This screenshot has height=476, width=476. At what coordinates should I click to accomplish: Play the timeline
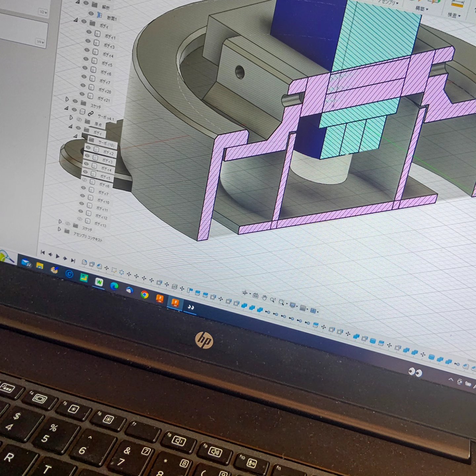click(x=58, y=257)
